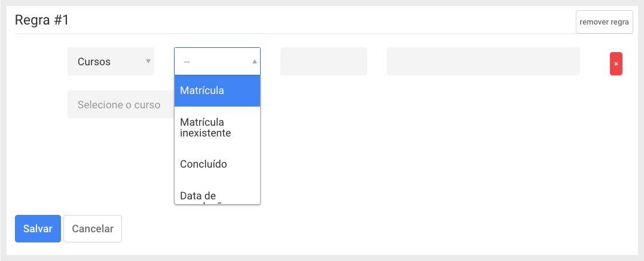Viewport: 644px width, 261px height.
Task: Choose Matrícula inexistente from the list
Action: coord(217,128)
